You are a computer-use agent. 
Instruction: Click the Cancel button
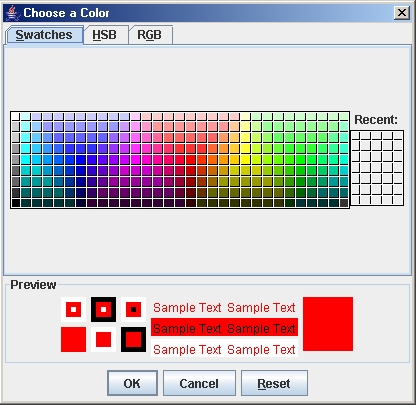[x=199, y=383]
